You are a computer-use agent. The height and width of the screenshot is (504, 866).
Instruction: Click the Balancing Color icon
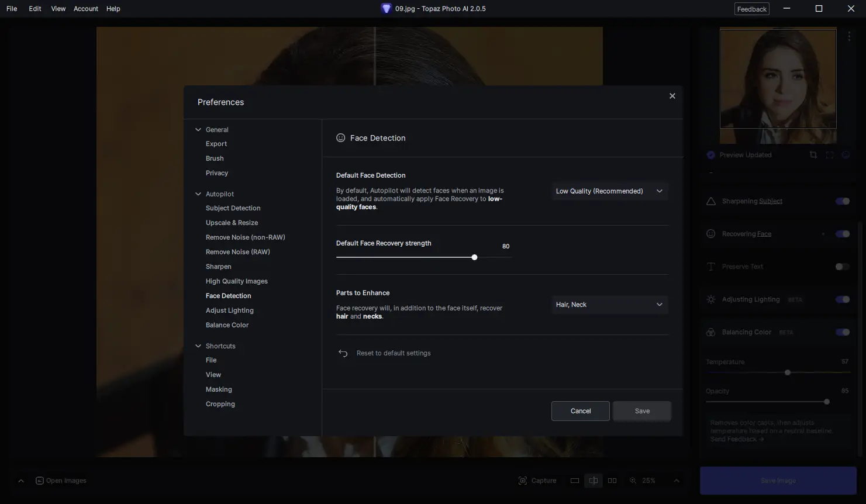[x=711, y=332]
